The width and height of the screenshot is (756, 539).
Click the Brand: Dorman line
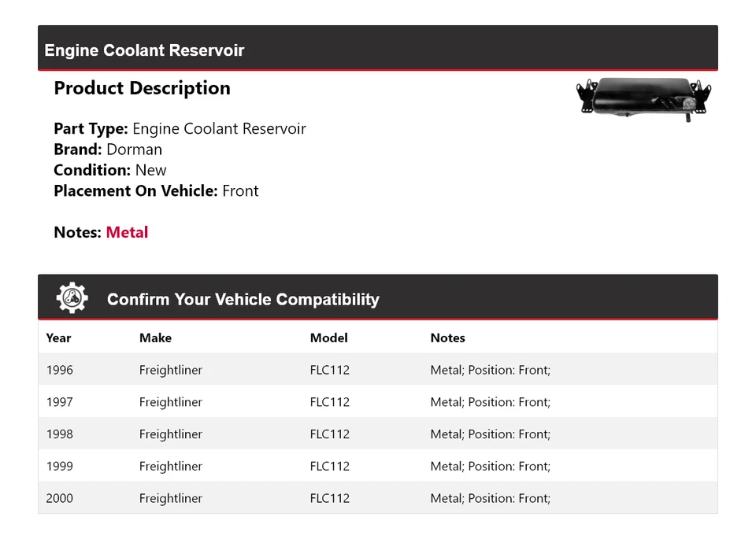coord(108,150)
